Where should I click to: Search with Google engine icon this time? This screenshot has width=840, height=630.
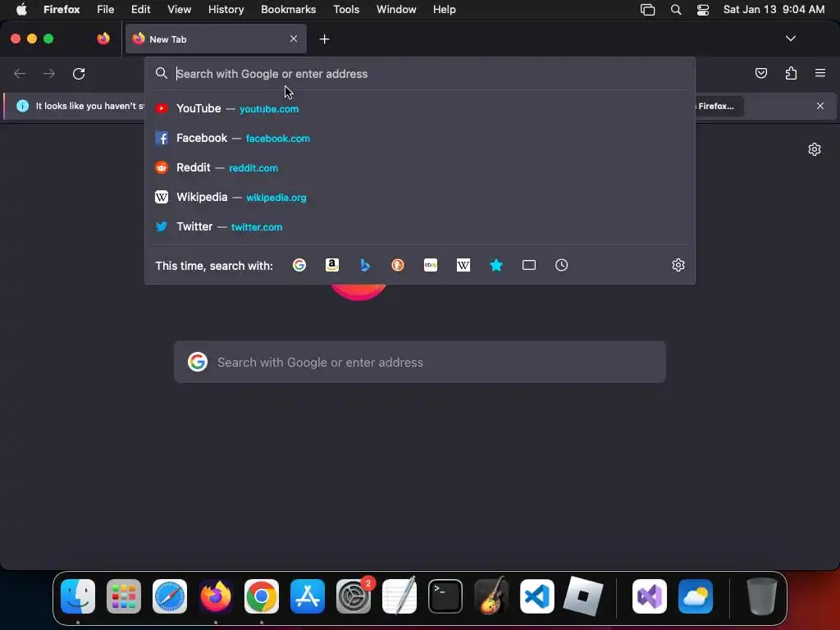tap(299, 265)
